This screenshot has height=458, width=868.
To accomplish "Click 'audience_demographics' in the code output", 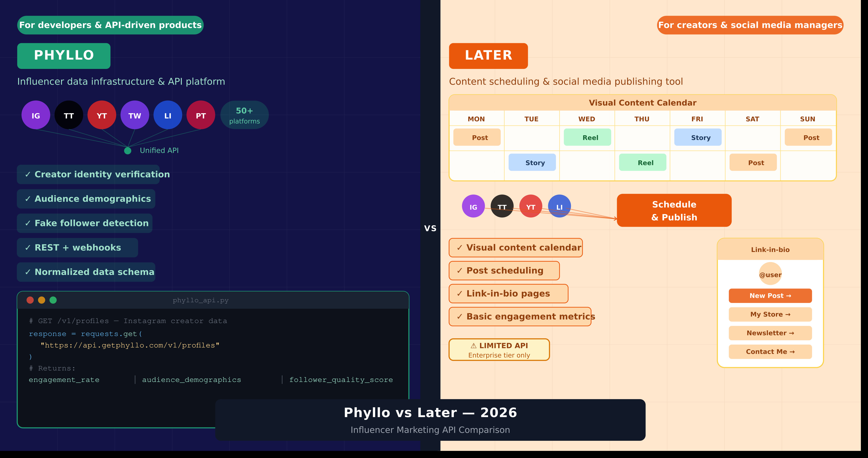I will click(191, 380).
